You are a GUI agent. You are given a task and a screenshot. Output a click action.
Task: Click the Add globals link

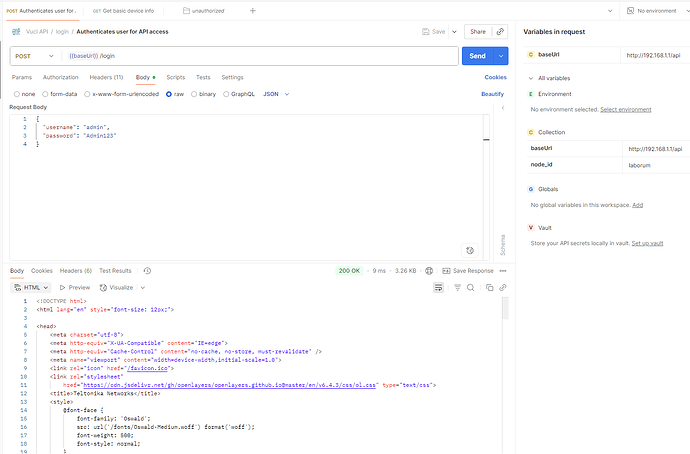click(x=638, y=205)
